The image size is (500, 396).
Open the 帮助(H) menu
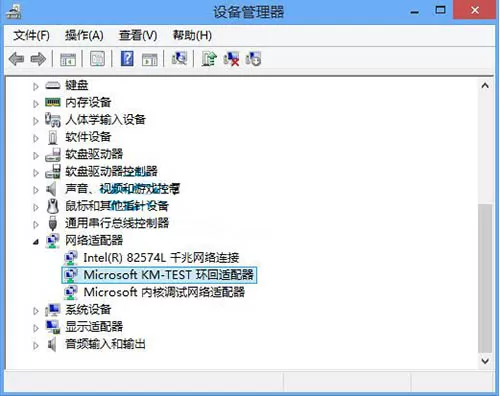192,35
